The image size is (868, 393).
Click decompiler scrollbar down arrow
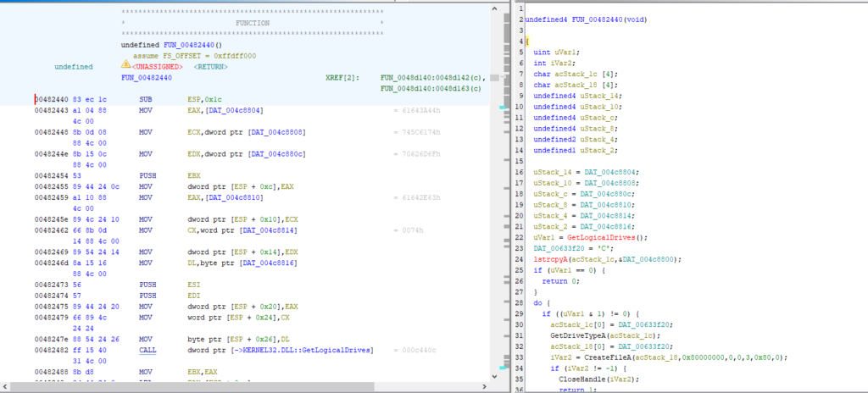point(864,388)
